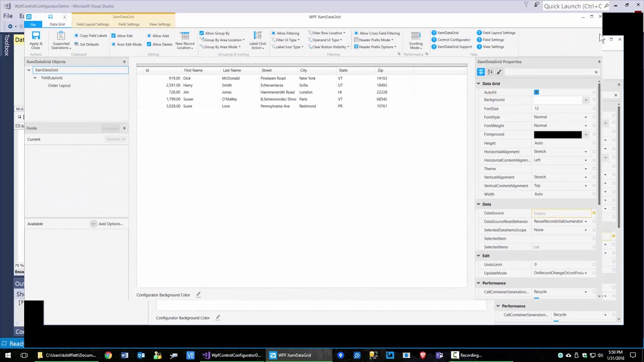The width and height of the screenshot is (644, 362).
Task: Toggle Allow Group By checkbox
Action: pyautogui.click(x=202, y=33)
